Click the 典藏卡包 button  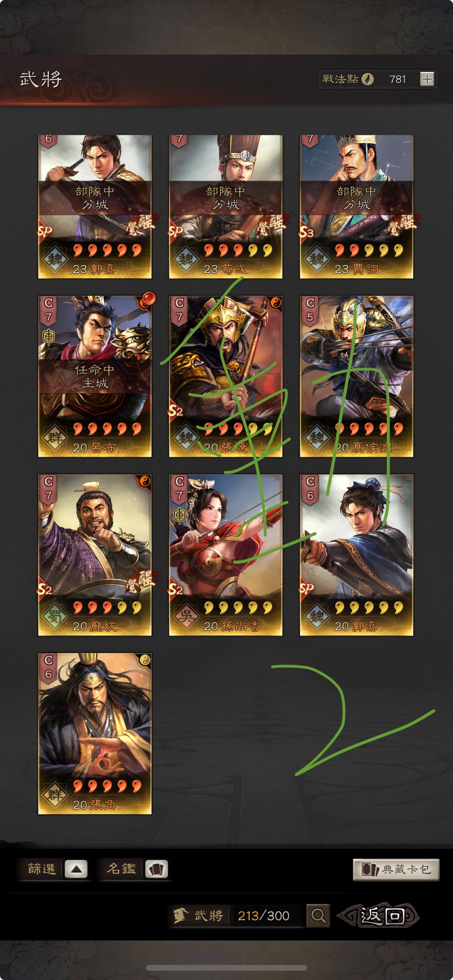point(396,869)
